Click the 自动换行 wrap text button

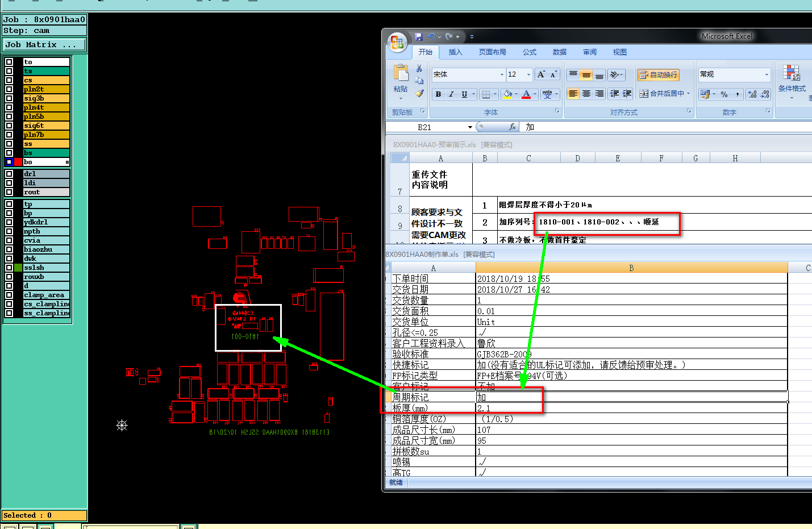click(658, 74)
